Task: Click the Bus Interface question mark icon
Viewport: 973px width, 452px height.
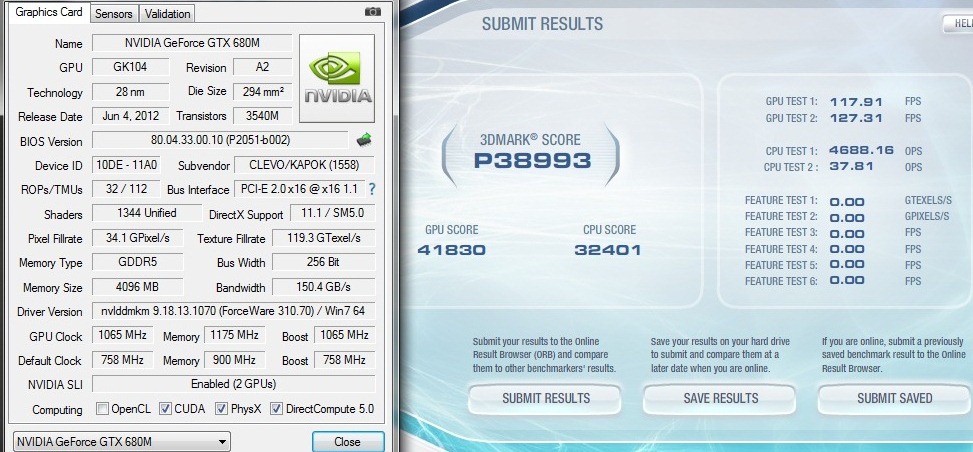Action: (x=372, y=189)
